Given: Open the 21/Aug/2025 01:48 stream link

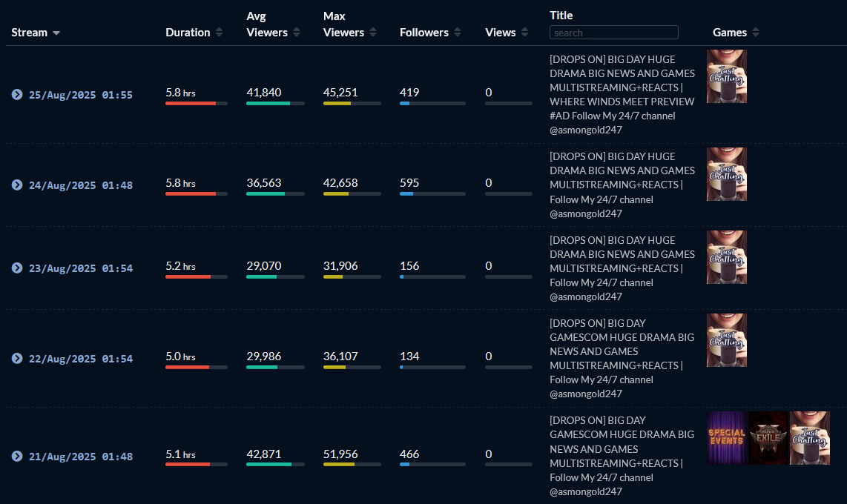Looking at the screenshot, I should point(80,457).
